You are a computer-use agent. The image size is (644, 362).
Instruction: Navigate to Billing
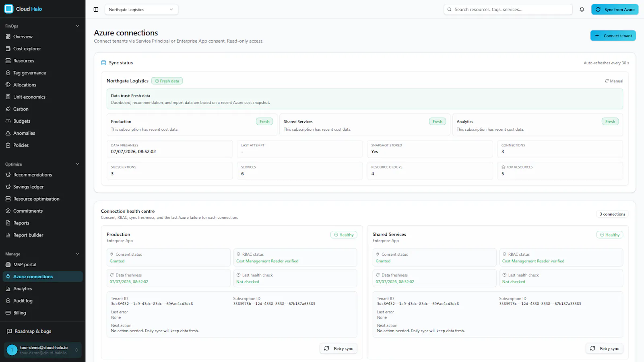click(43, 313)
